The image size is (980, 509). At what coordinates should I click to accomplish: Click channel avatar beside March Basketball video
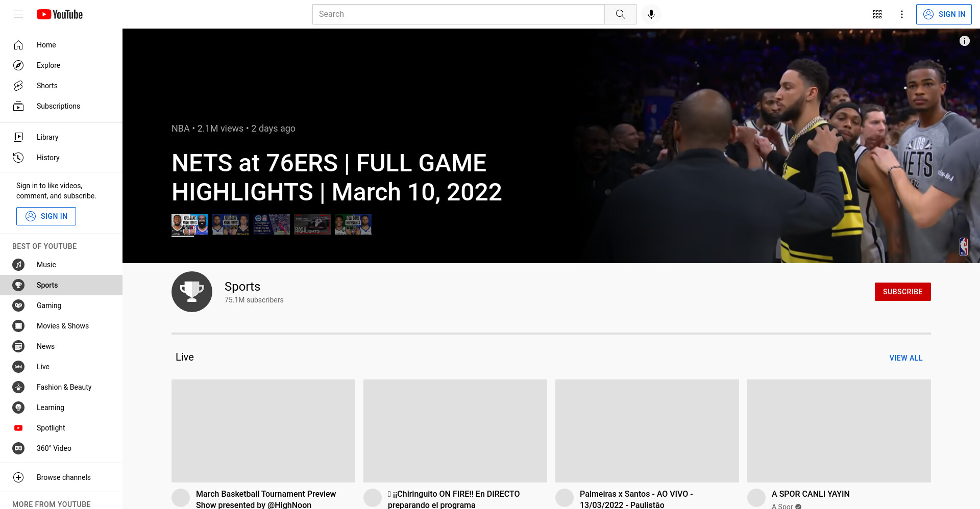pos(181,498)
